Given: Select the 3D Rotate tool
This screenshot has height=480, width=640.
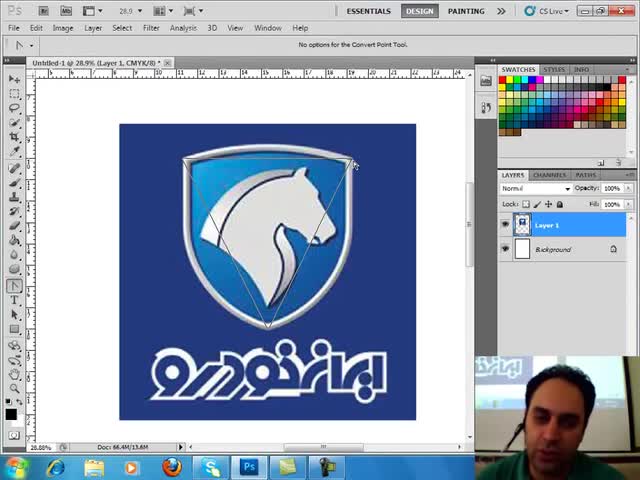Looking at the screenshot, I should point(14,346).
